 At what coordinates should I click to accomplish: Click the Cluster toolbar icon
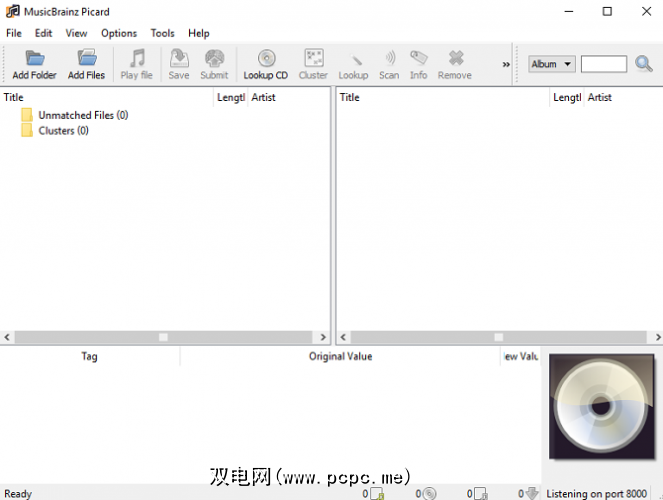314,58
